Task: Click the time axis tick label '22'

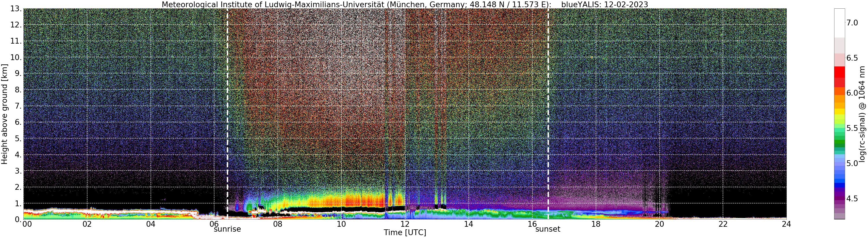Action: click(723, 224)
